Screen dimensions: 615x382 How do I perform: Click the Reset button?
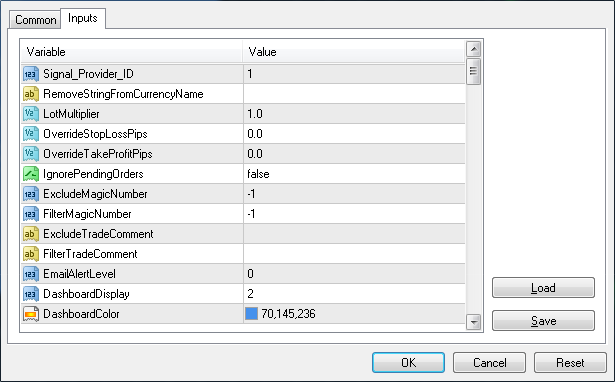(x=570, y=362)
